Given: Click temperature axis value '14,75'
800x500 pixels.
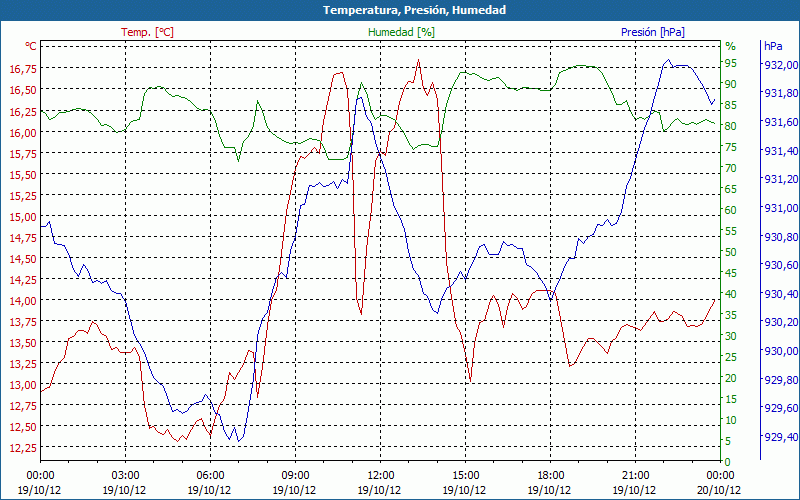Looking at the screenshot, I should click(23, 238).
